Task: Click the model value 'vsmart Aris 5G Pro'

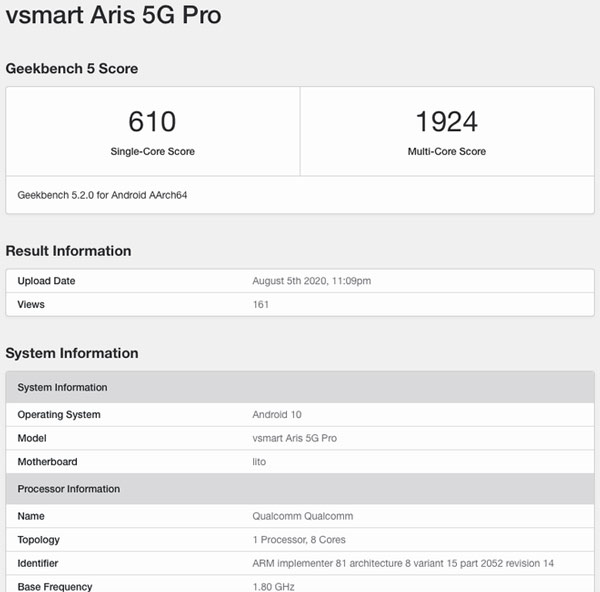Action: [x=294, y=438]
